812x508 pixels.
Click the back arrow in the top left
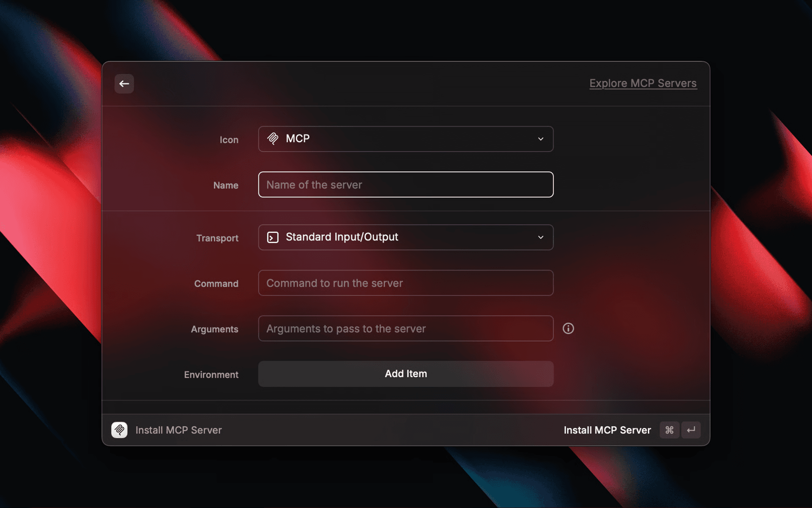(124, 83)
